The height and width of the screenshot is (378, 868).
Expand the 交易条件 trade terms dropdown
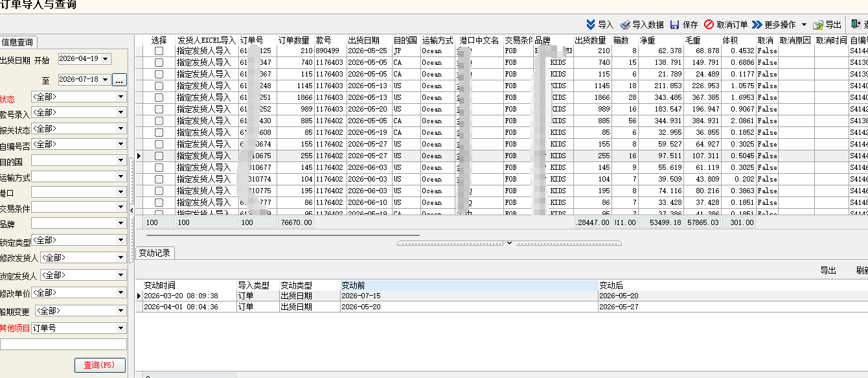(121, 207)
